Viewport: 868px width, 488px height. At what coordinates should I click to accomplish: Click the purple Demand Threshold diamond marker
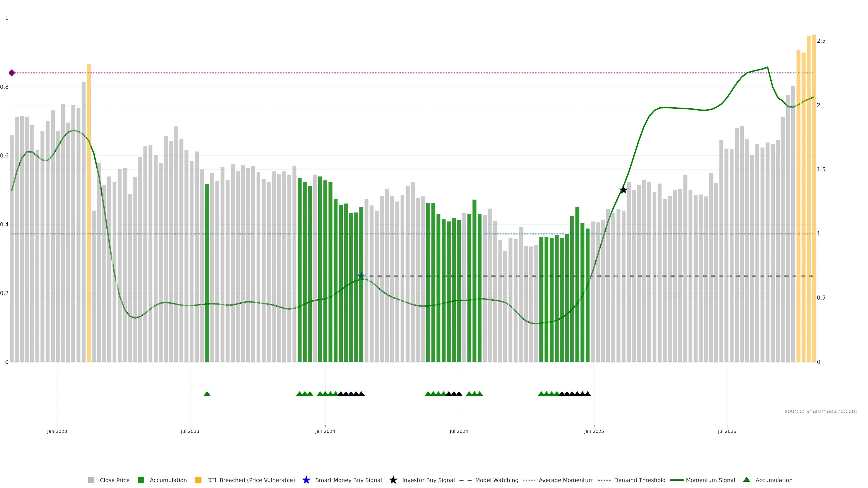(12, 73)
